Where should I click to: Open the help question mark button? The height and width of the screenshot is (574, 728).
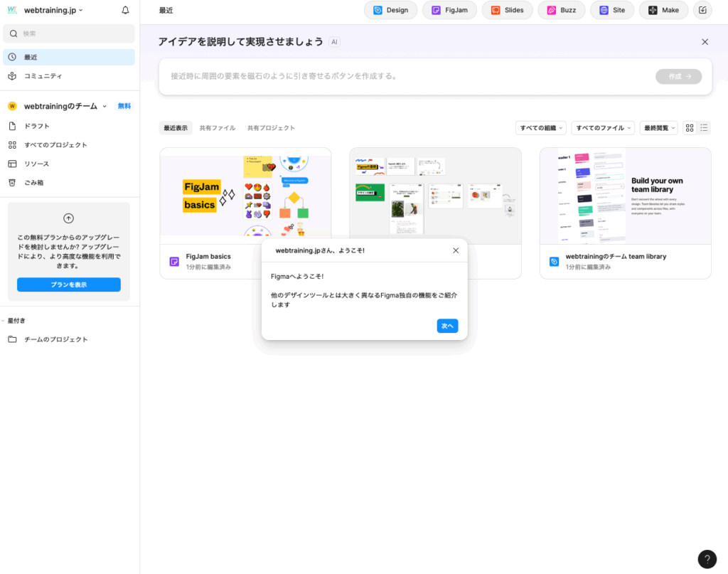click(x=707, y=559)
